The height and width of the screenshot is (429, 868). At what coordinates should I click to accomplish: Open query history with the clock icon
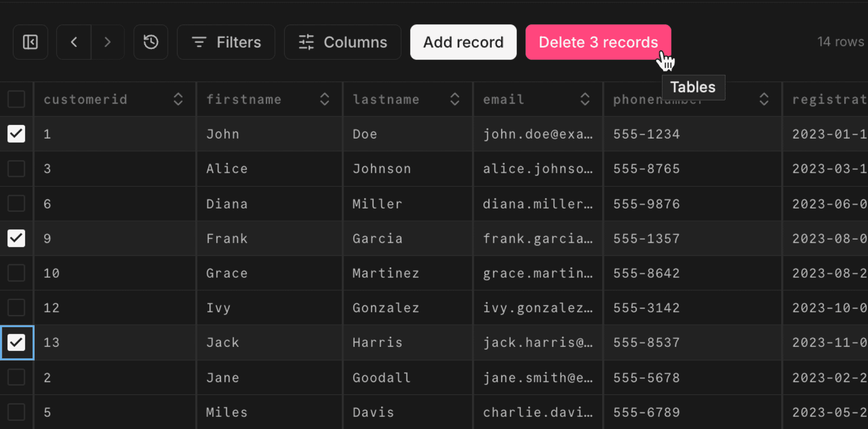pyautogui.click(x=151, y=42)
